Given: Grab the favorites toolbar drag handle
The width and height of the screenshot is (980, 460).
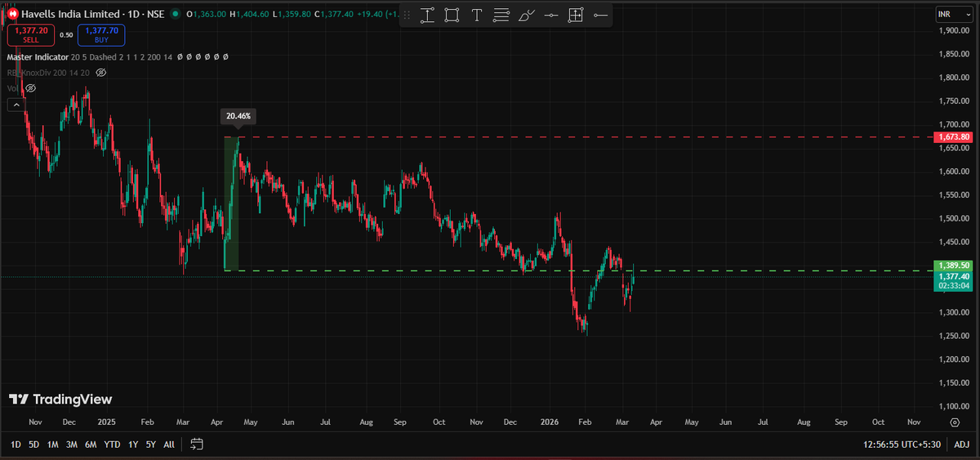Looking at the screenshot, I should pyautogui.click(x=408, y=15).
